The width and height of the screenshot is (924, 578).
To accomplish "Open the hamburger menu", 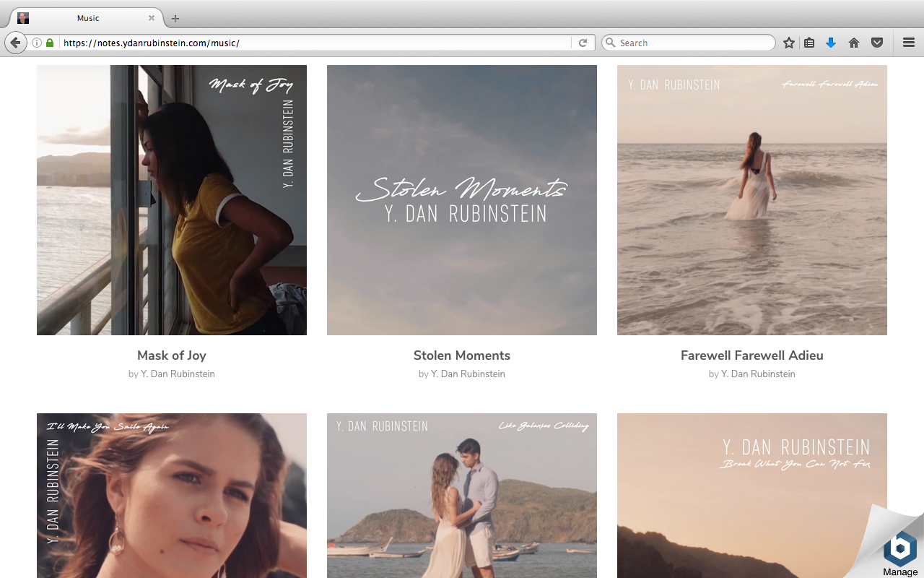I will (x=909, y=43).
